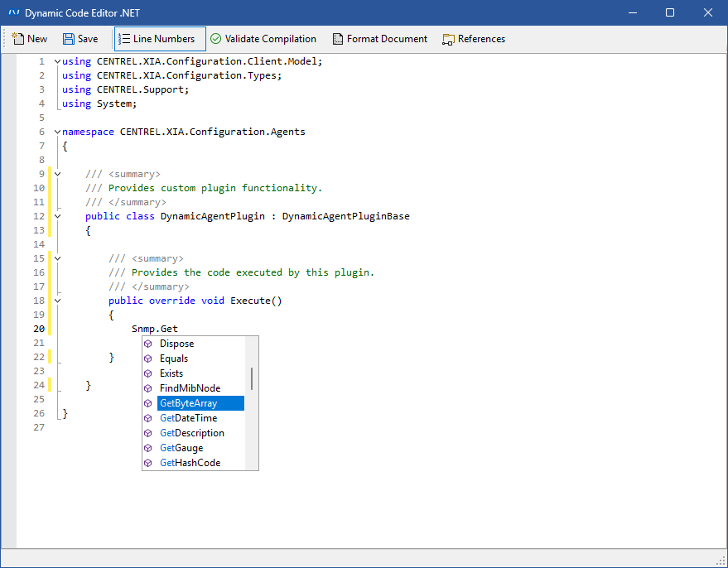Screen dimensions: 728x568
Task: Fold the Execute method at line 18
Action: (57, 301)
